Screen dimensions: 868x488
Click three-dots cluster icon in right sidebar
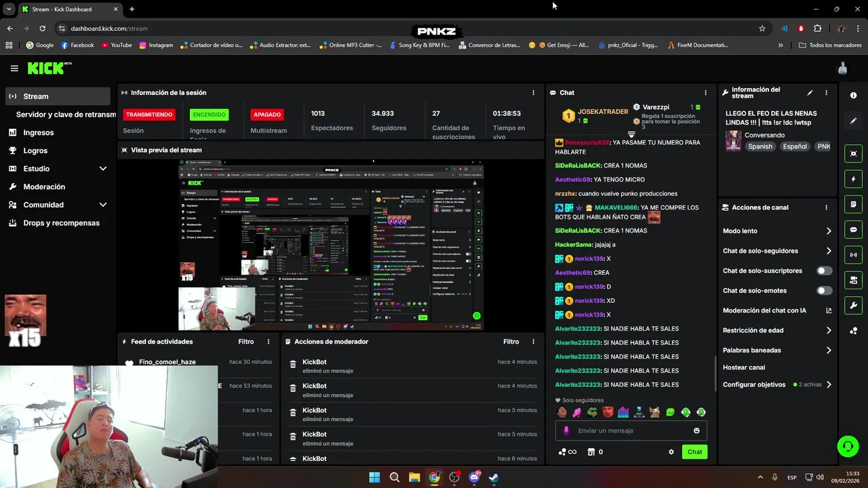pyautogui.click(x=853, y=331)
